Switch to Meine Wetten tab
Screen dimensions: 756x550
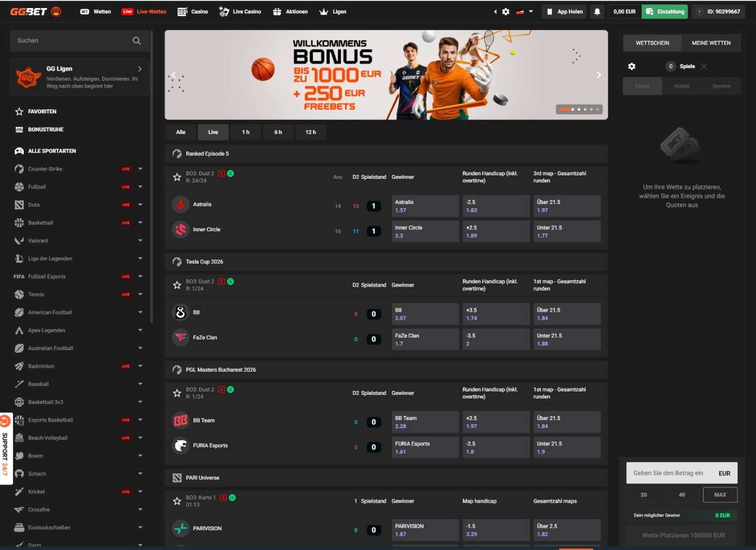(711, 43)
